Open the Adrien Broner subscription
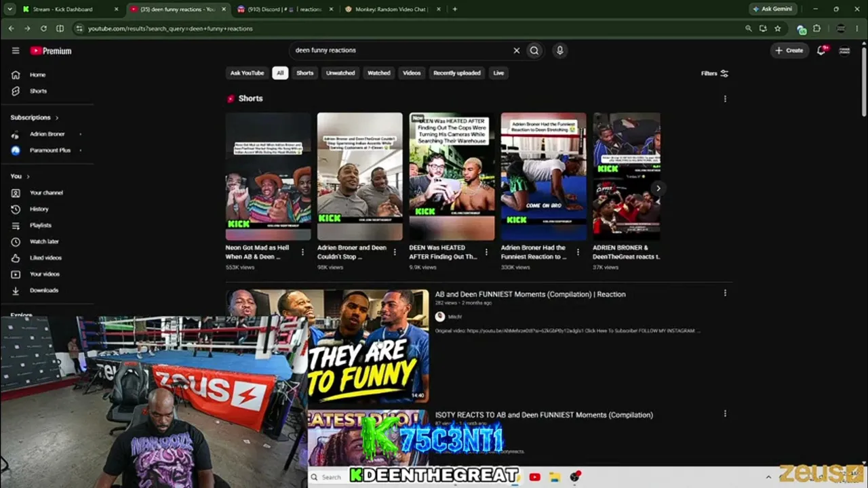The image size is (868, 488). click(x=46, y=134)
